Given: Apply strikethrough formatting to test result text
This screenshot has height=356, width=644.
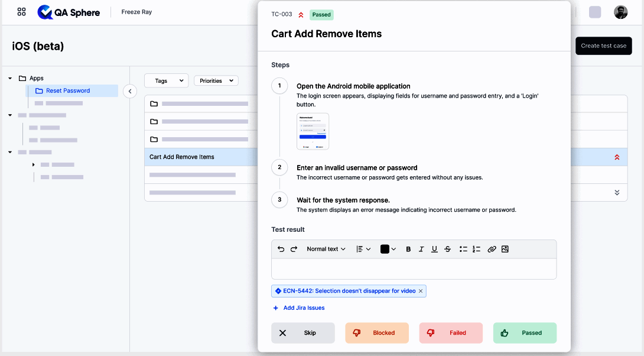Looking at the screenshot, I should tap(447, 249).
